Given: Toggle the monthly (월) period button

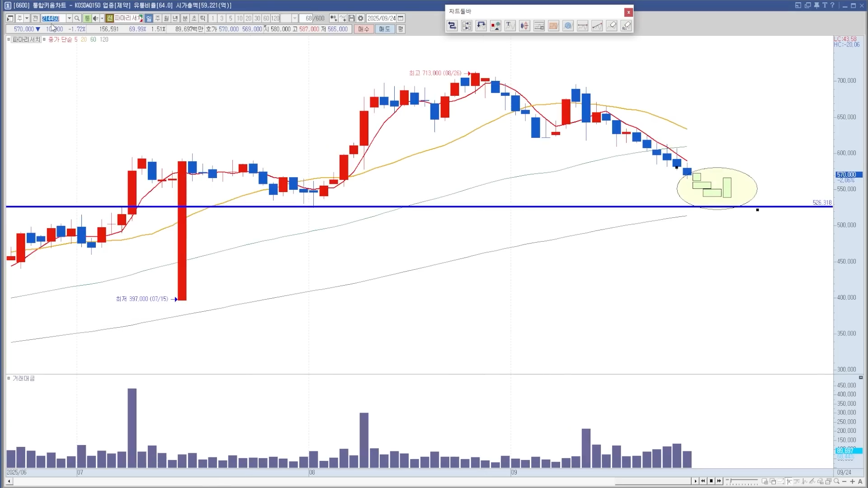Looking at the screenshot, I should pyautogui.click(x=166, y=18).
